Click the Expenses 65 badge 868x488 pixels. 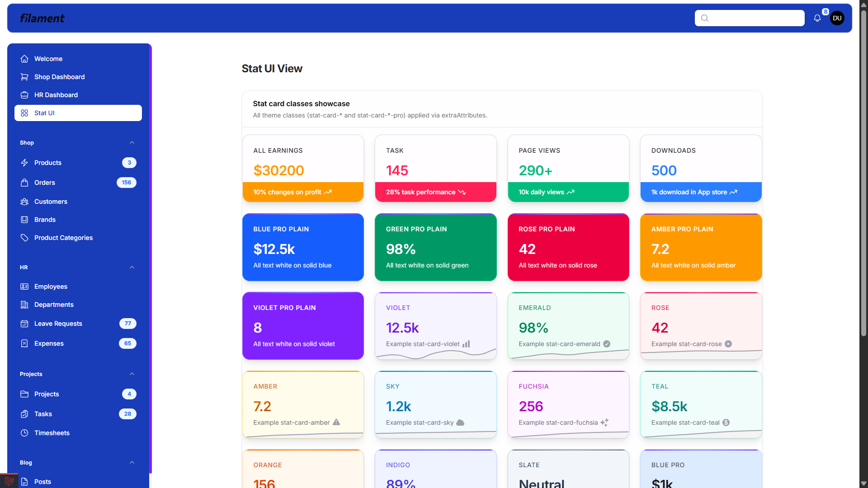127,343
